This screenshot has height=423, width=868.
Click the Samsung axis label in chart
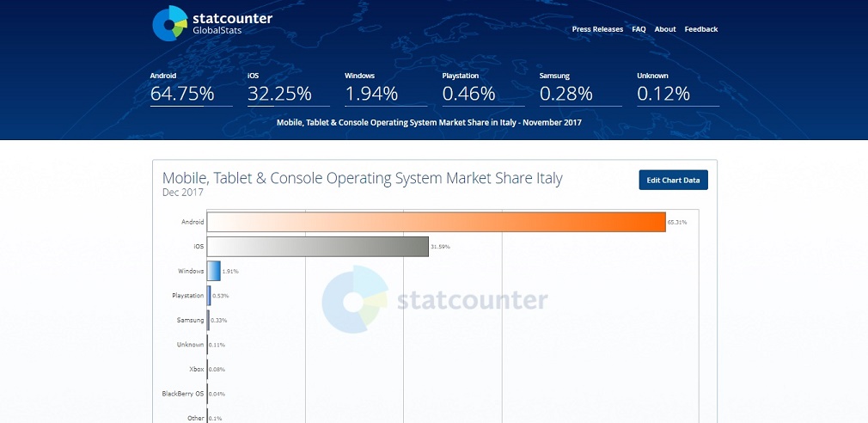(191, 320)
